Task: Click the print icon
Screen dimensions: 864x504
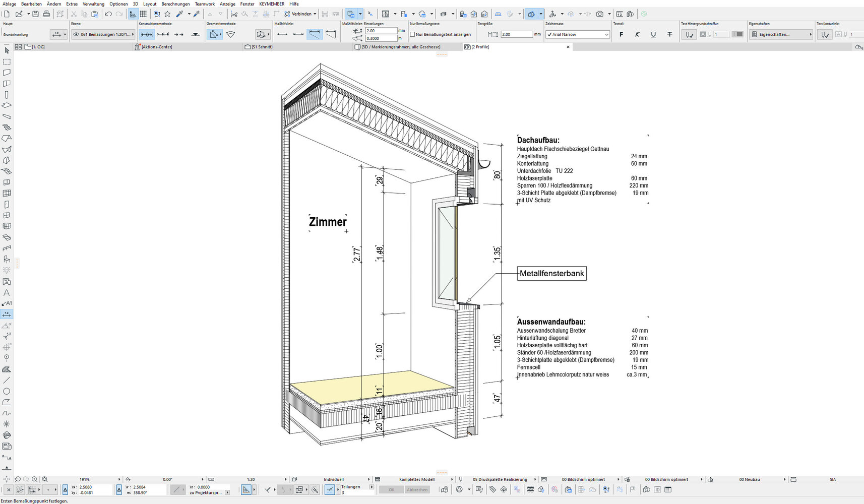Action: [46, 14]
